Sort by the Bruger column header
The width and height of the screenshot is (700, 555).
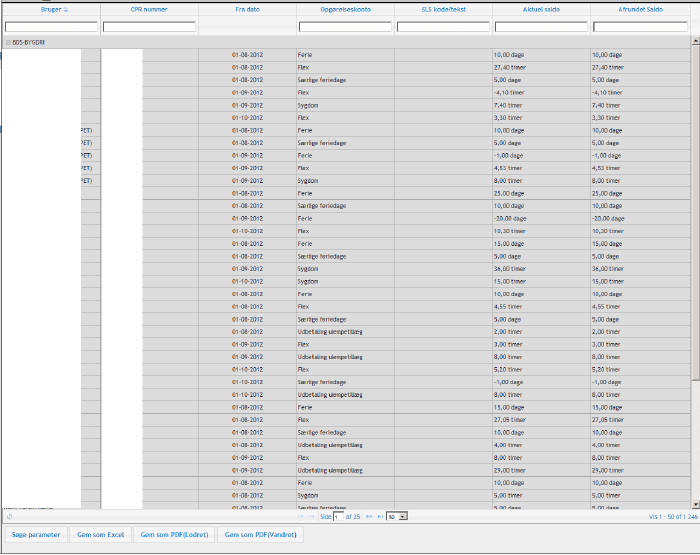click(x=51, y=9)
